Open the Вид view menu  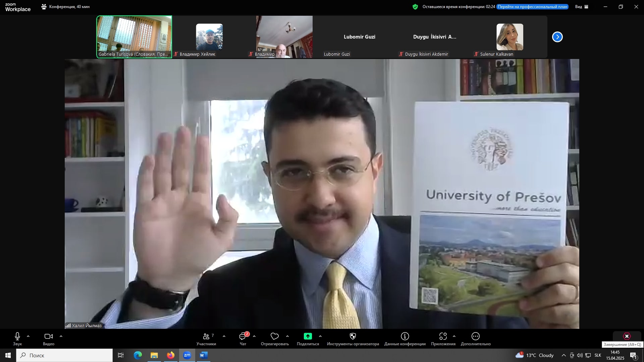point(582,7)
